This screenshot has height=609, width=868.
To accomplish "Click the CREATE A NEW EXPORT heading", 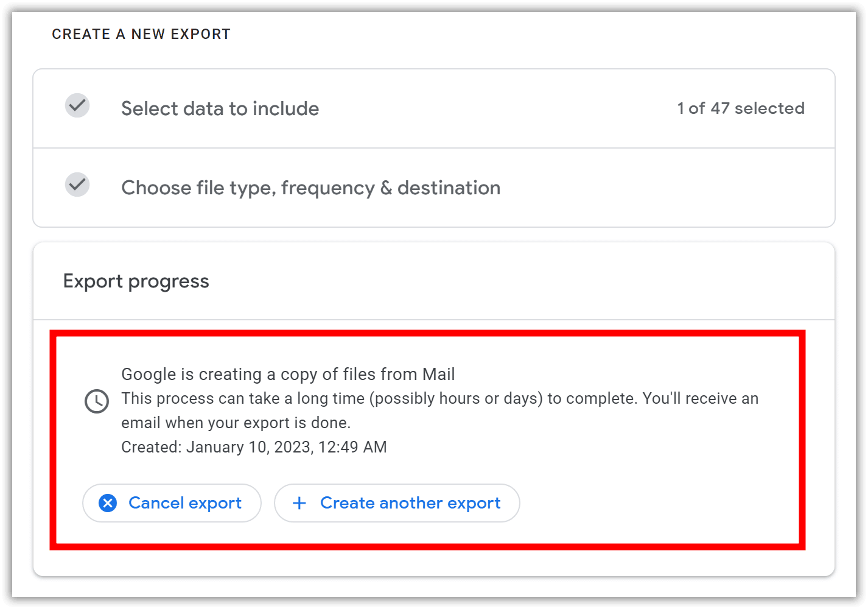I will (141, 34).
